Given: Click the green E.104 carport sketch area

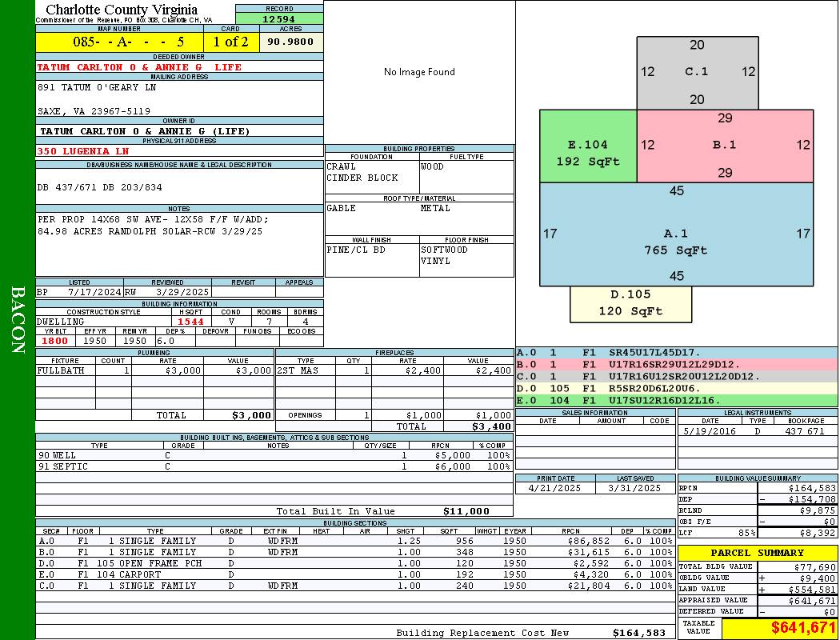Looking at the screenshot, I should point(588,146).
